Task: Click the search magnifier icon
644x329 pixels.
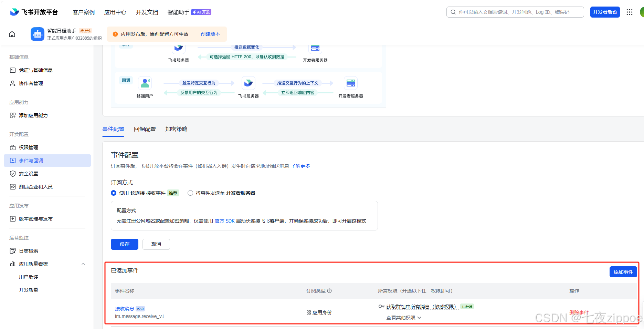Action: pyautogui.click(x=453, y=12)
